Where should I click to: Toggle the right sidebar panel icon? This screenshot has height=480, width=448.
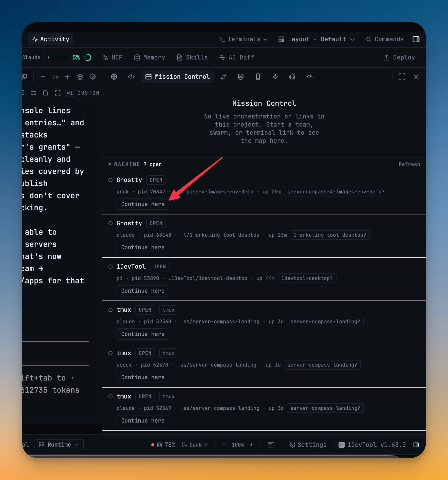click(416, 39)
